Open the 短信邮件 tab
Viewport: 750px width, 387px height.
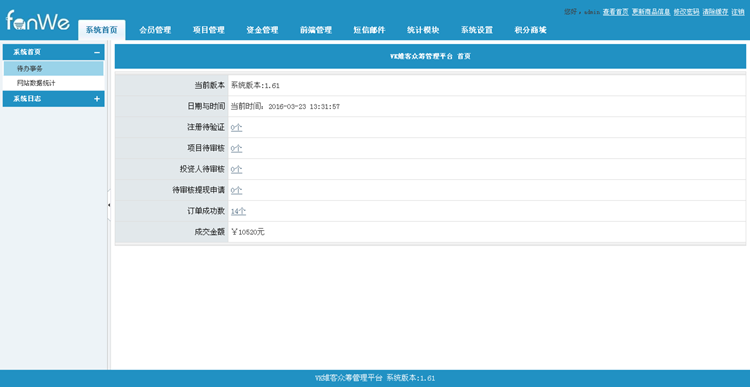point(369,30)
